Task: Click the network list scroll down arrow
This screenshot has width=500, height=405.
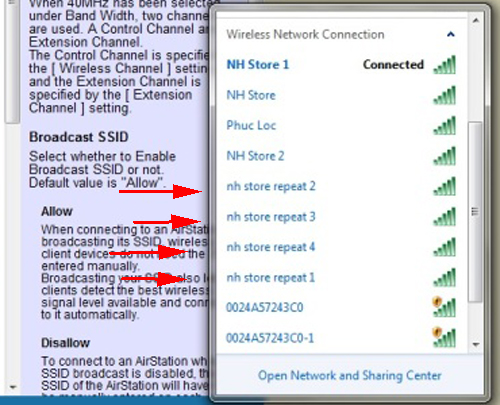Action: [476, 345]
